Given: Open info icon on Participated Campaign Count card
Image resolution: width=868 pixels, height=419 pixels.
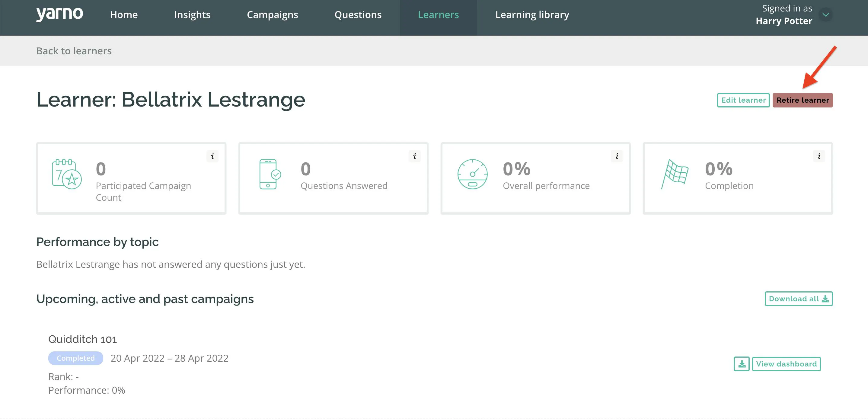Looking at the screenshot, I should (212, 156).
